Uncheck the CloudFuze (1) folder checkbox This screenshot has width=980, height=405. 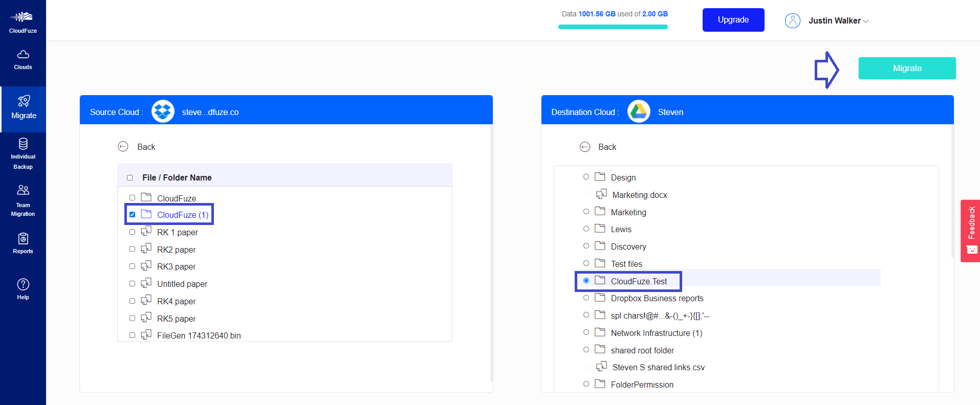coord(132,215)
